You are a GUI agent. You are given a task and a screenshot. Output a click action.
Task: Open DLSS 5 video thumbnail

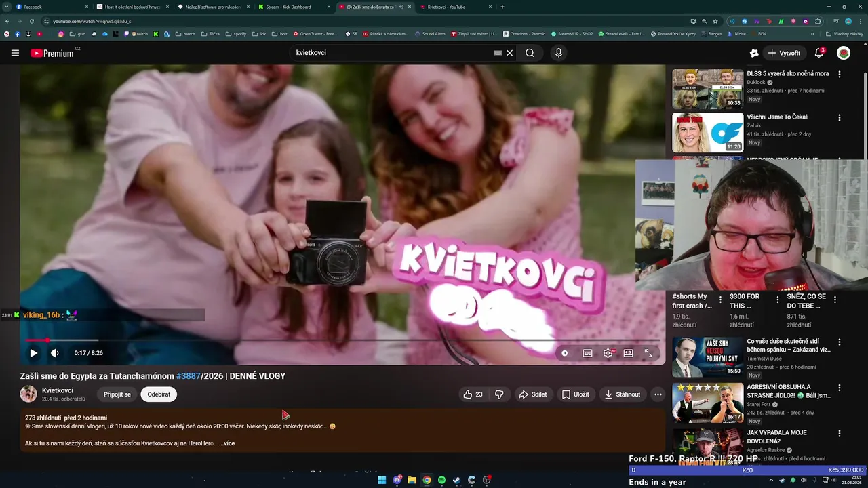pos(708,89)
